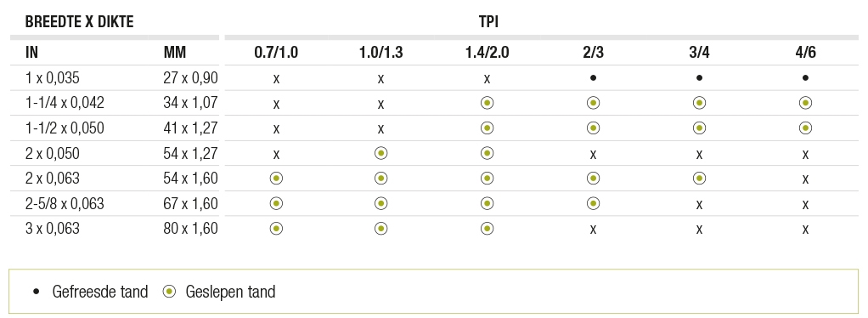The height and width of the screenshot is (318, 868).
Task: Select ground tooth icon for 1-1/2 x 0,050 at 3/4
Action: pyautogui.click(x=699, y=128)
